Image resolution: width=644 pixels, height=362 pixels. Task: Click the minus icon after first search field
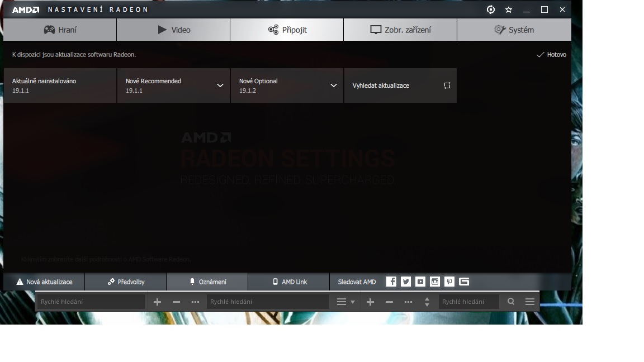[x=176, y=302]
